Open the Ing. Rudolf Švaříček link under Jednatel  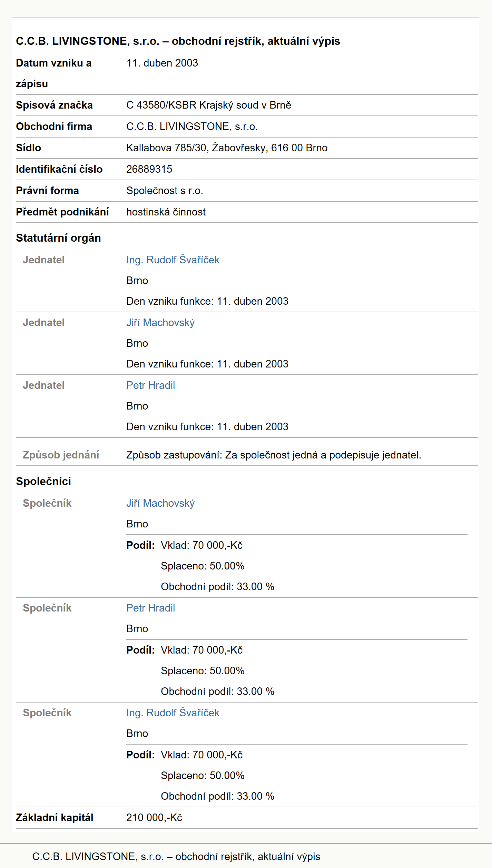[x=173, y=260]
